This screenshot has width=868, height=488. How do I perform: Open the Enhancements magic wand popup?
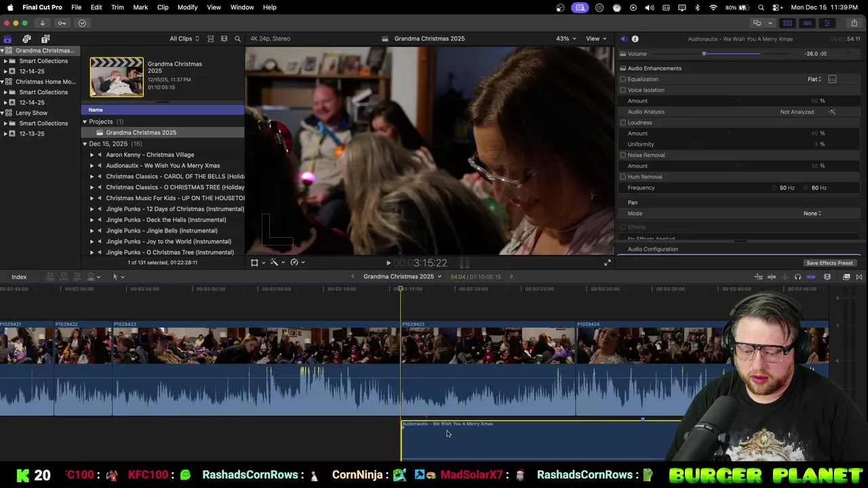(x=277, y=262)
